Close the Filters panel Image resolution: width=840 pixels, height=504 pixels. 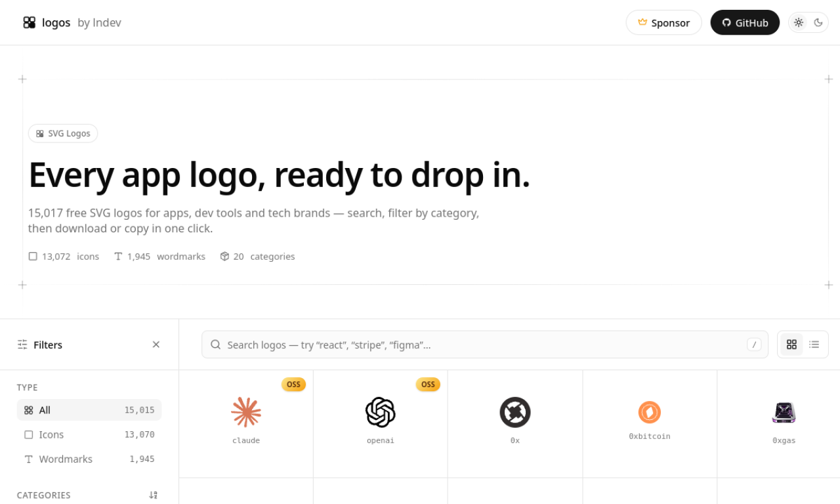click(156, 345)
